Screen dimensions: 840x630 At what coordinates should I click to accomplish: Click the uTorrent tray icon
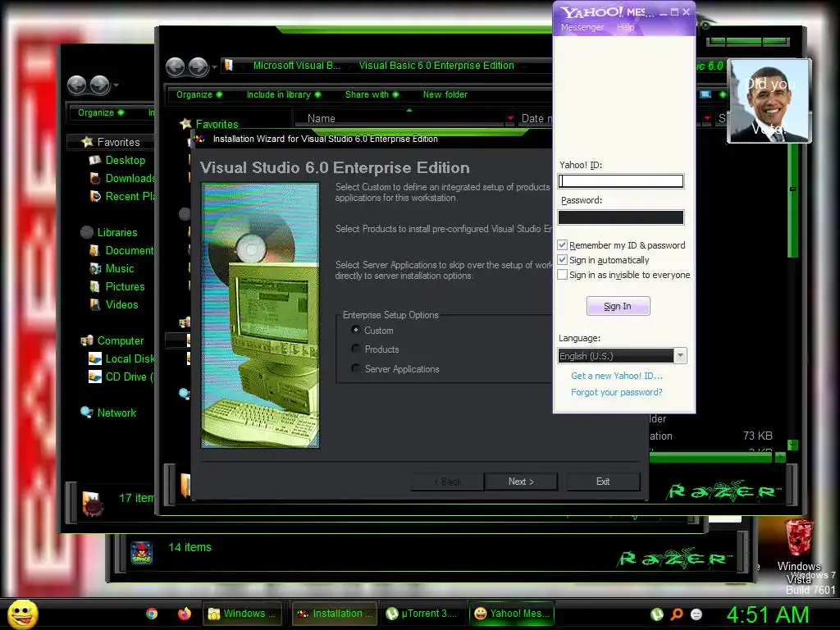[x=657, y=614]
